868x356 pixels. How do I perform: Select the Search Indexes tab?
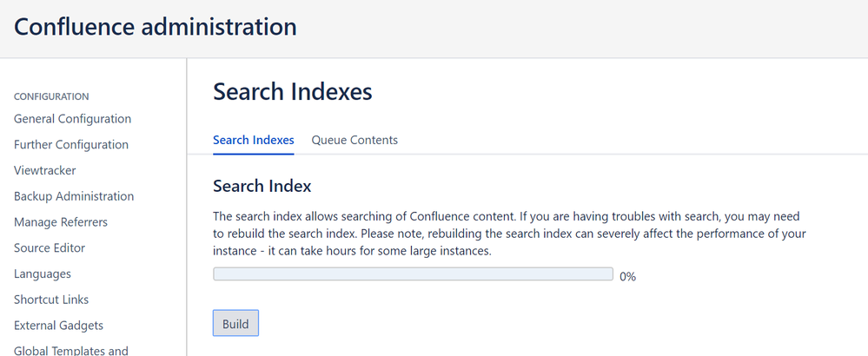click(x=254, y=140)
